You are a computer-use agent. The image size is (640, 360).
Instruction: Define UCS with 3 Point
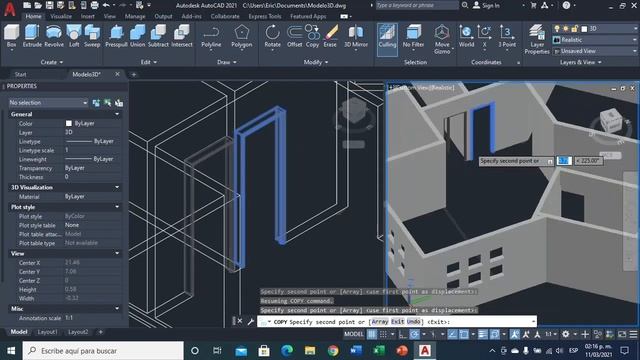[x=507, y=36]
